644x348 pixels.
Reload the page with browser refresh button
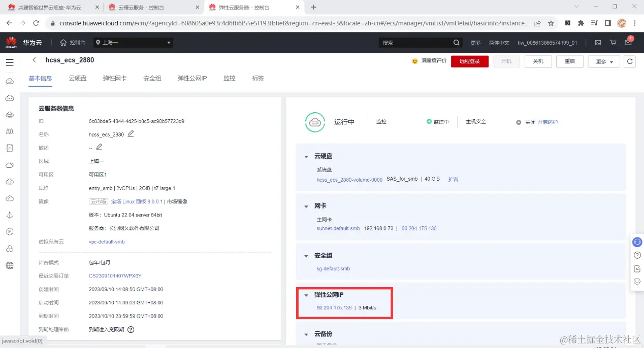coord(36,23)
